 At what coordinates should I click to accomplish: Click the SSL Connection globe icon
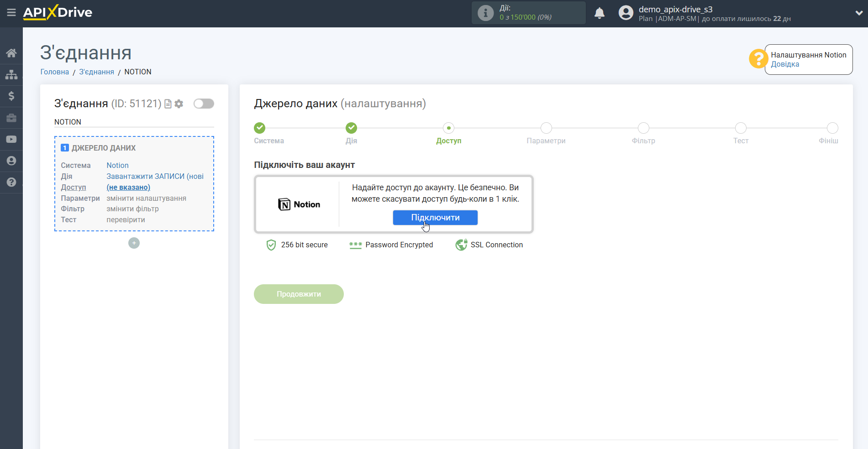click(x=461, y=245)
